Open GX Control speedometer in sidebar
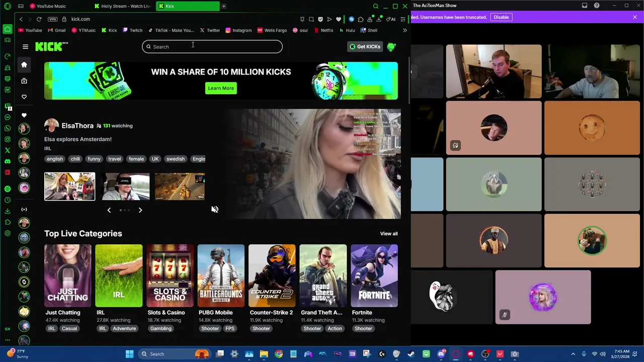Image resolution: width=644 pixels, height=362 pixels. click(x=8, y=56)
